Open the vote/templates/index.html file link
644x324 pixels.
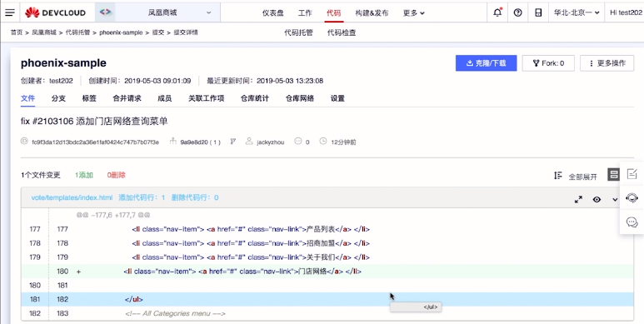(x=72, y=197)
